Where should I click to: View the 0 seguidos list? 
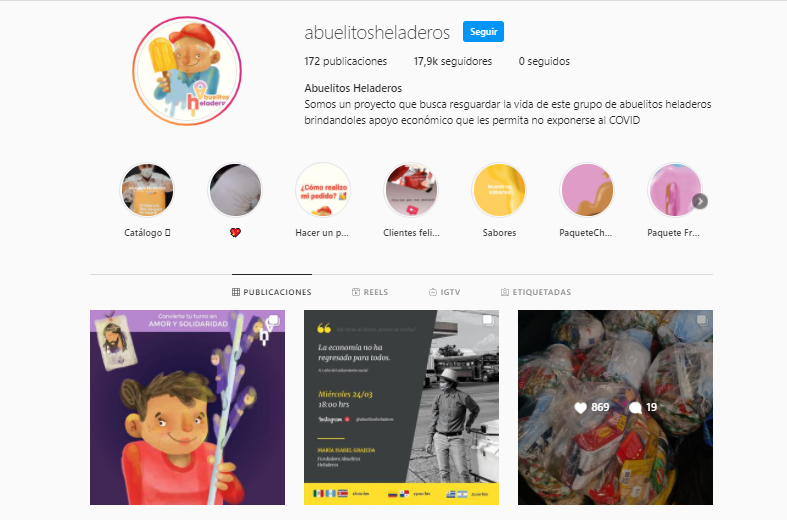544,61
